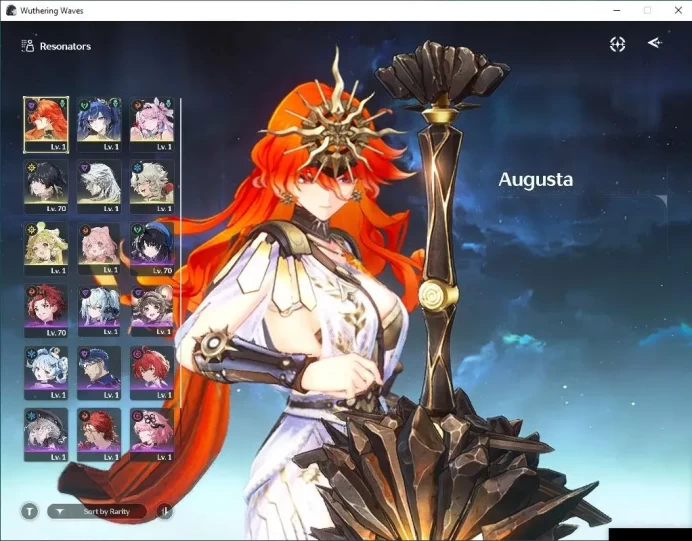Go back using the return arrow icon
This screenshot has height=541, width=692.
click(655, 43)
